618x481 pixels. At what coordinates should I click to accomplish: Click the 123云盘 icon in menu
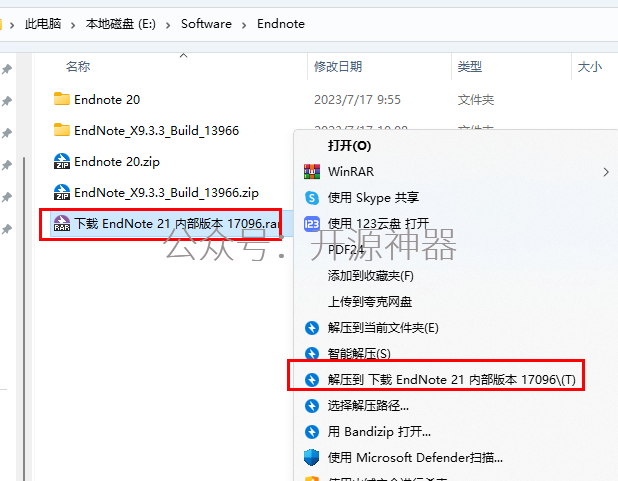(312, 224)
